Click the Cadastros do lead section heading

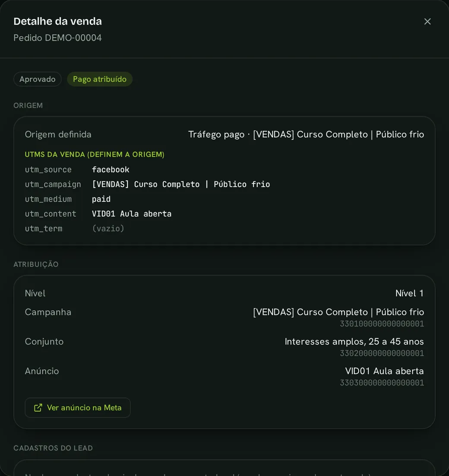[x=53, y=448]
